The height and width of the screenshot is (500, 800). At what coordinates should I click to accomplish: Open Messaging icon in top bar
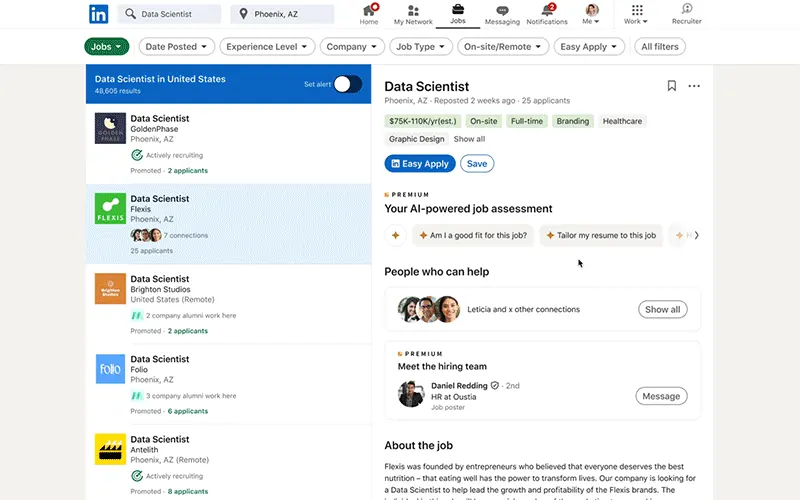click(x=502, y=11)
